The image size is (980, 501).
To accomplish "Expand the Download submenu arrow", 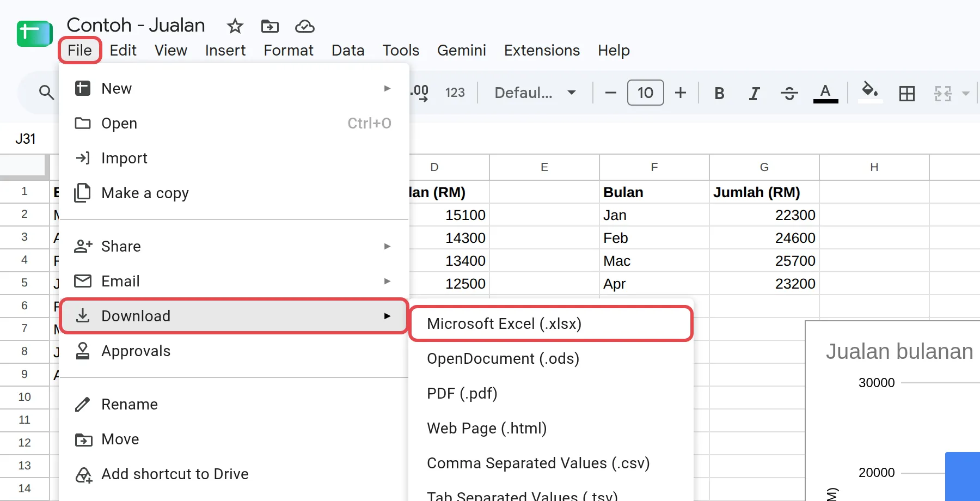I will pos(387,316).
